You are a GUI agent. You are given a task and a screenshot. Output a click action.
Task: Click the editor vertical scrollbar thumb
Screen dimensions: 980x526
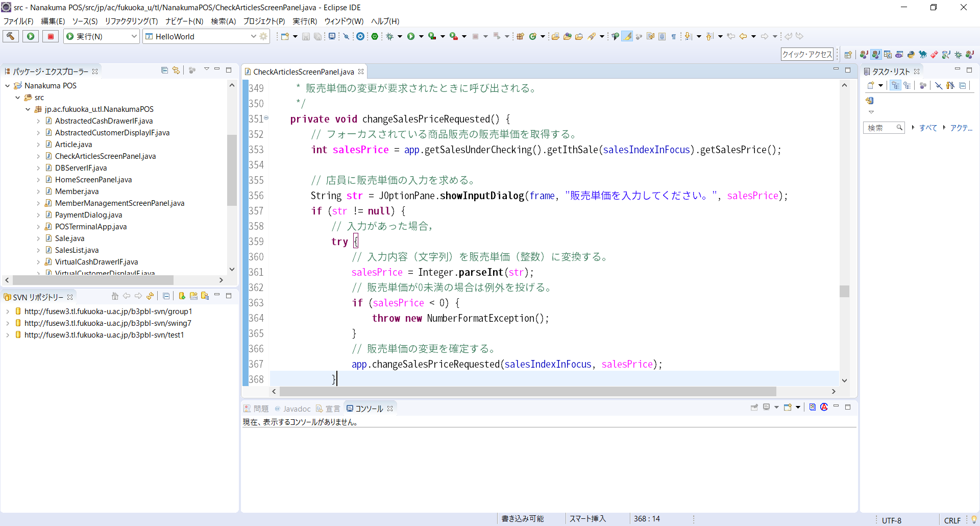[844, 291]
